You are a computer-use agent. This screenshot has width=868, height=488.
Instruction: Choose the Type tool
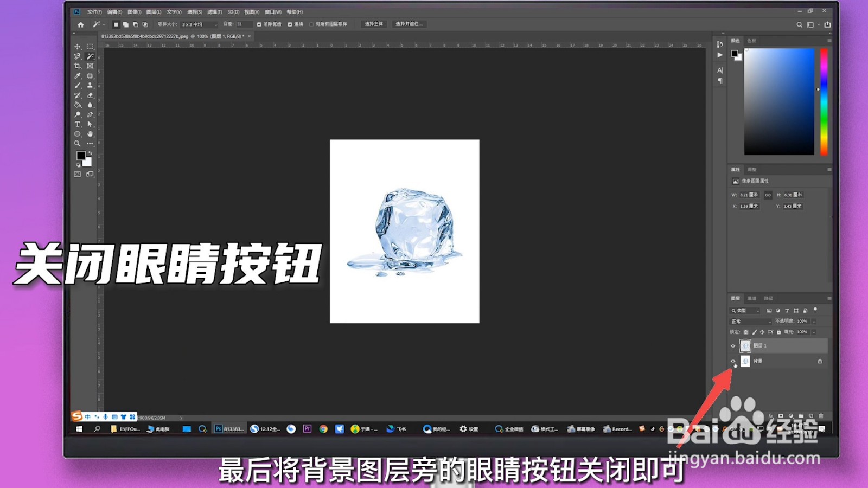click(77, 123)
